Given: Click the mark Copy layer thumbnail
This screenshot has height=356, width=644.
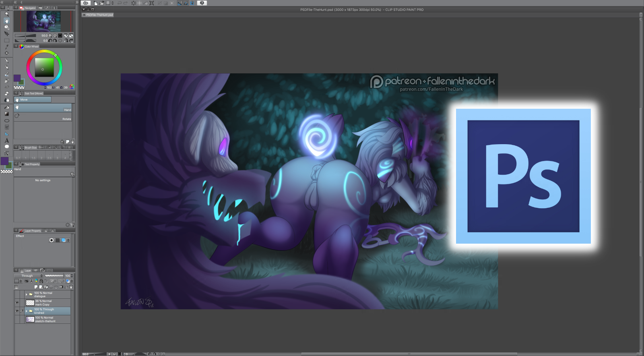Looking at the screenshot, I should 30,303.
